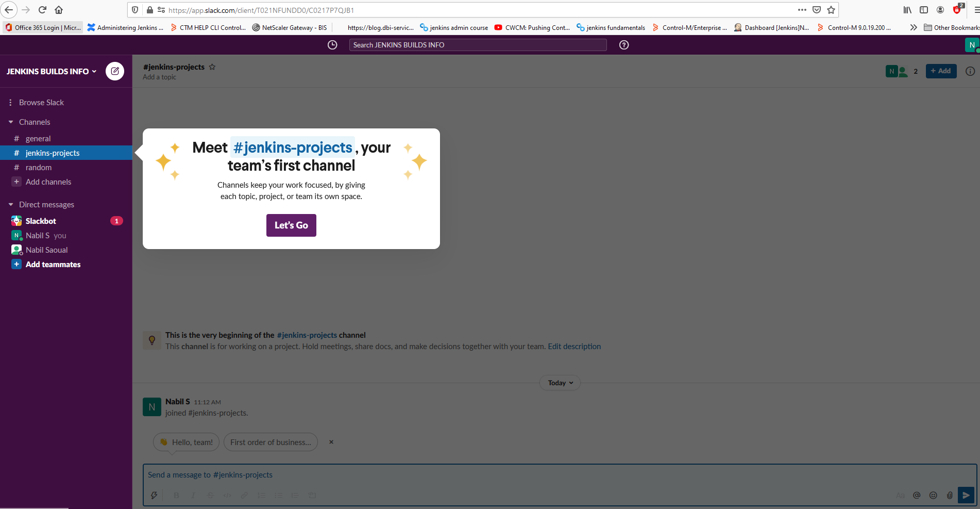Click the + Add button in header
980x509 pixels.
pos(941,71)
